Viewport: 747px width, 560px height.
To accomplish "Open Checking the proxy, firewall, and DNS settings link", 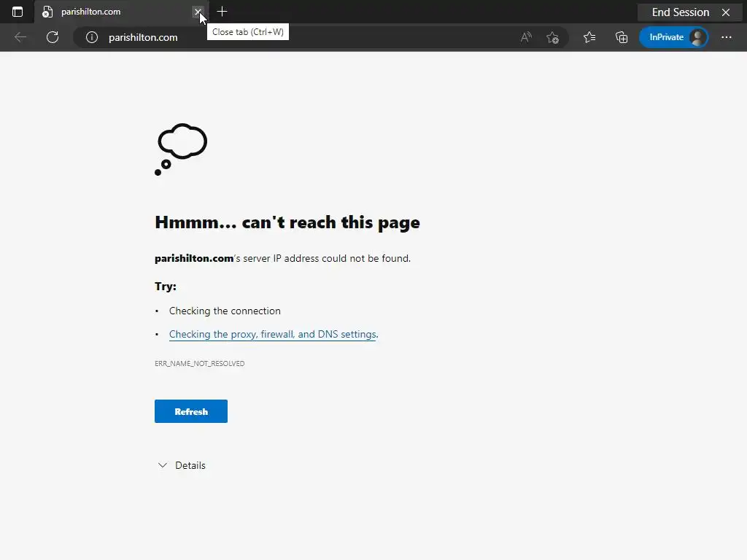I will coord(274,334).
